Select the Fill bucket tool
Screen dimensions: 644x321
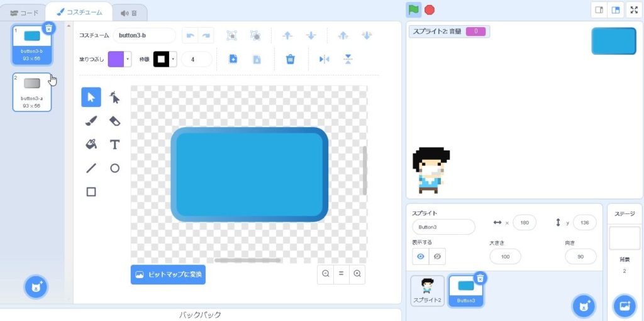click(x=91, y=144)
